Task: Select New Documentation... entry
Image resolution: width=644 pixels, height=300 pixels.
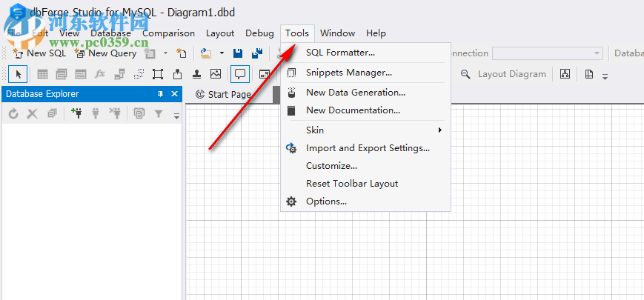Action: tap(366, 110)
